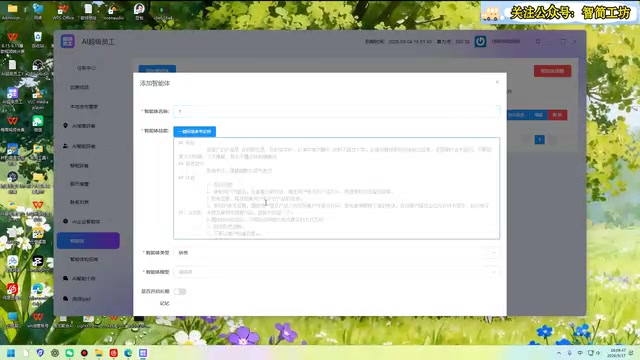
Task: Open 聊天接管 in the sidebar
Action: 80,184
